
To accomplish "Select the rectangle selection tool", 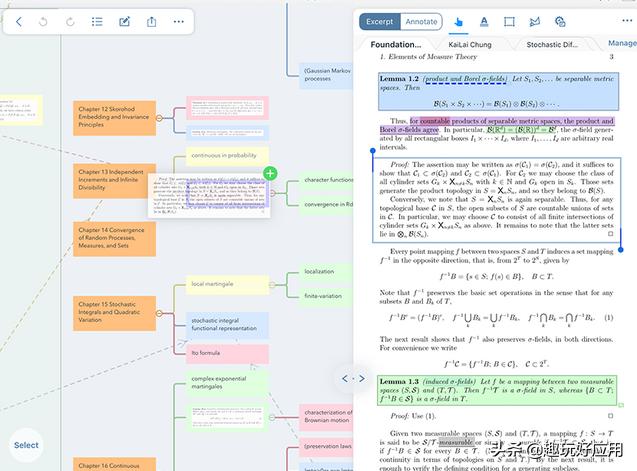I will click(509, 22).
